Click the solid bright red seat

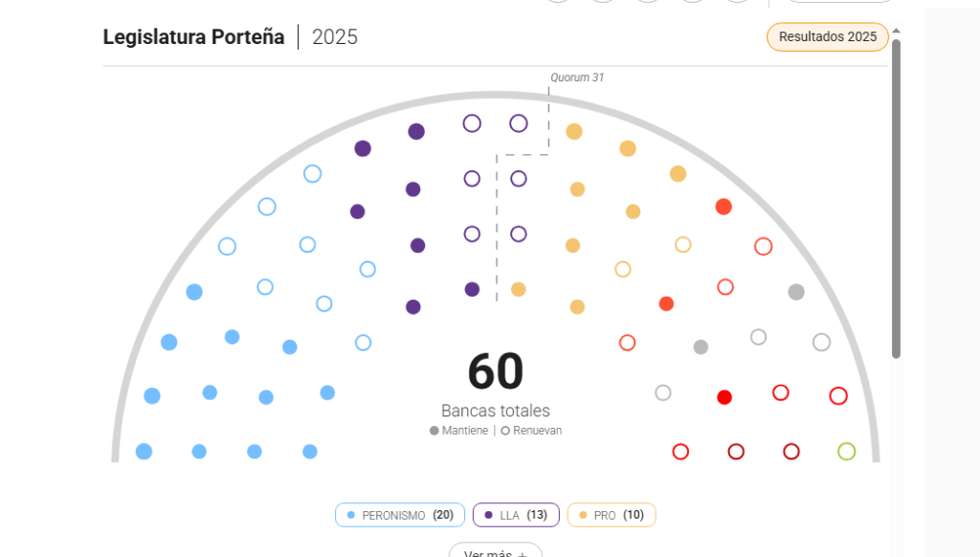click(724, 397)
